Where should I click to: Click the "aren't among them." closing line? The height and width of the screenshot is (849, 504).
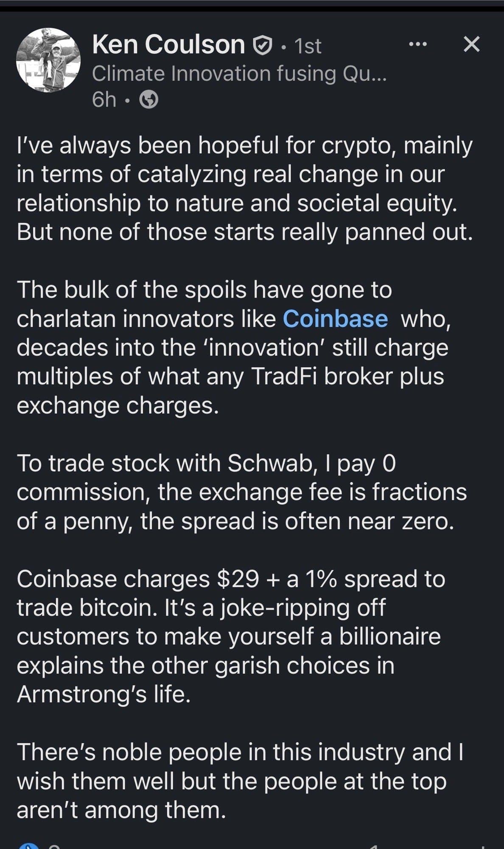(121, 810)
